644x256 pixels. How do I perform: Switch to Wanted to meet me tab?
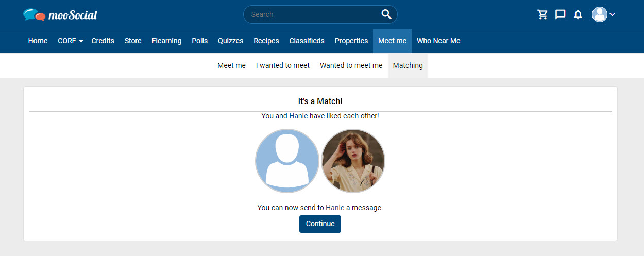pyautogui.click(x=351, y=65)
